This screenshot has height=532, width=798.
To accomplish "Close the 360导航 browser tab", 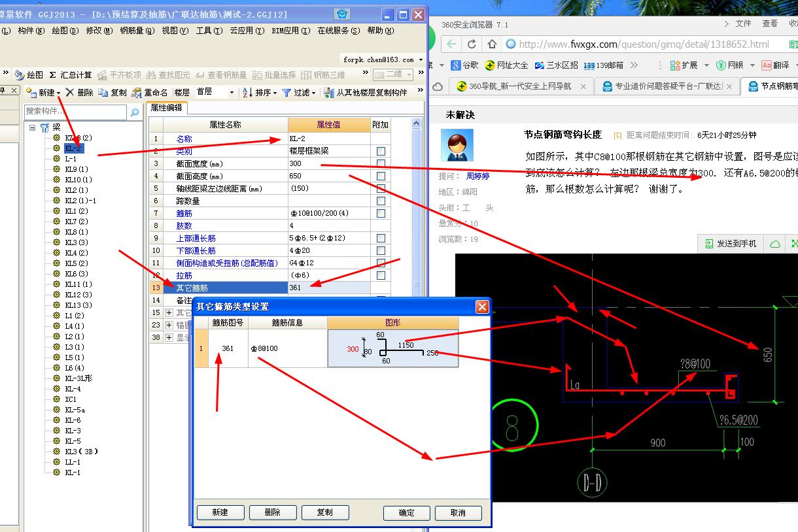I will click(583, 86).
